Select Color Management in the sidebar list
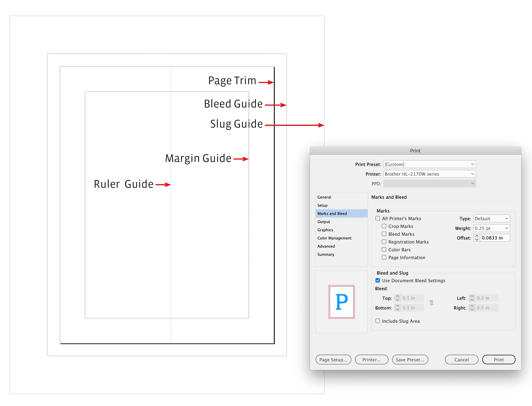The image size is (532, 406). [x=334, y=238]
